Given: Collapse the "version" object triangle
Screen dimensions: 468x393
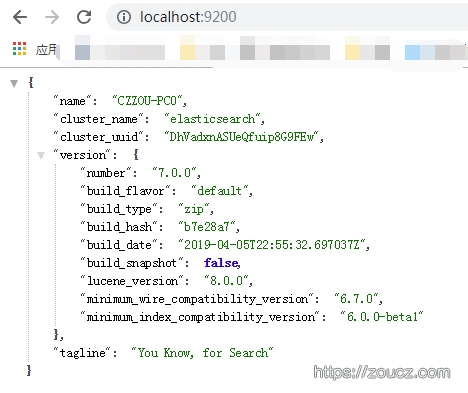Looking at the screenshot, I should [41, 155].
